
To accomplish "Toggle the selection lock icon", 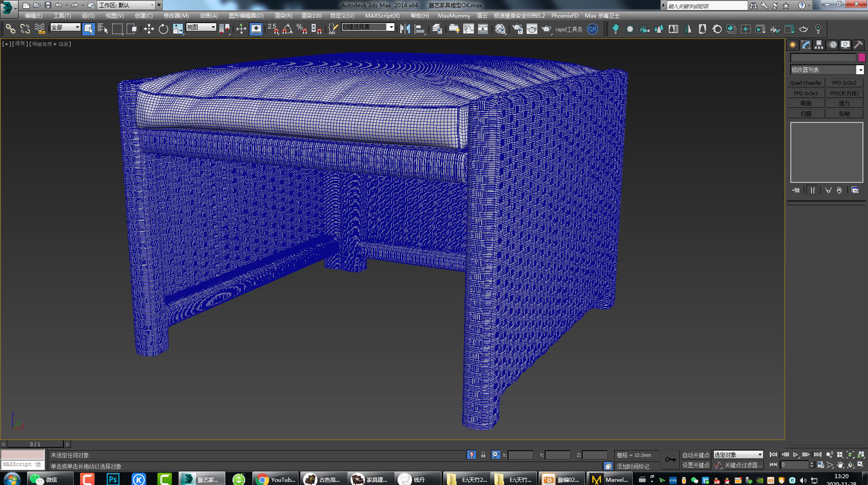I will [x=483, y=455].
